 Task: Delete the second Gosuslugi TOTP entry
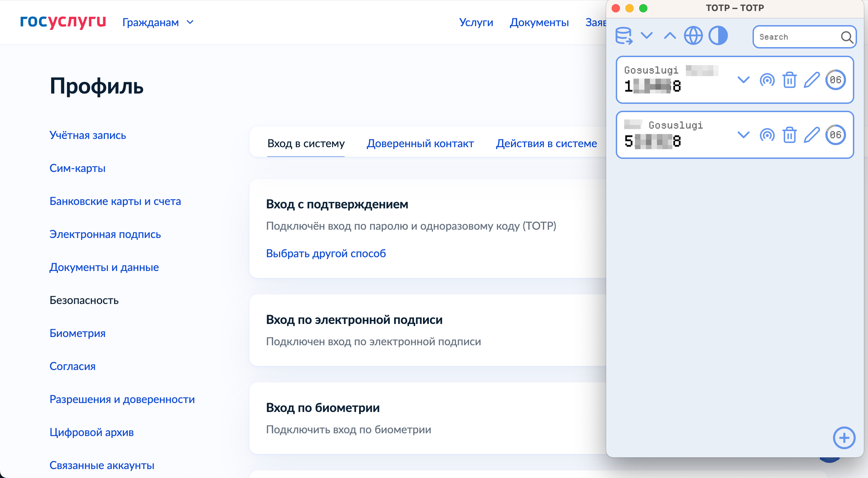click(789, 135)
